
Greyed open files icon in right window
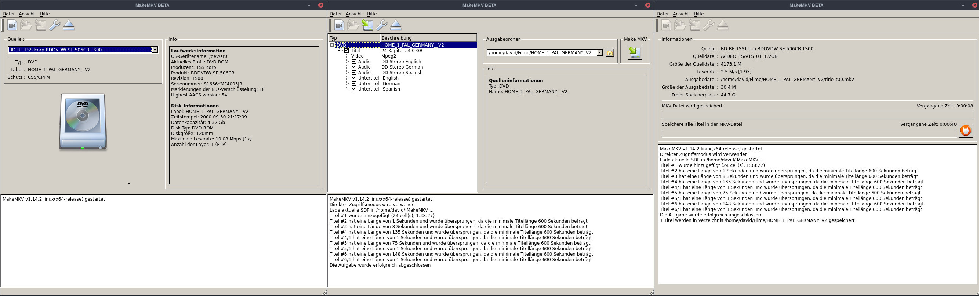667,25
